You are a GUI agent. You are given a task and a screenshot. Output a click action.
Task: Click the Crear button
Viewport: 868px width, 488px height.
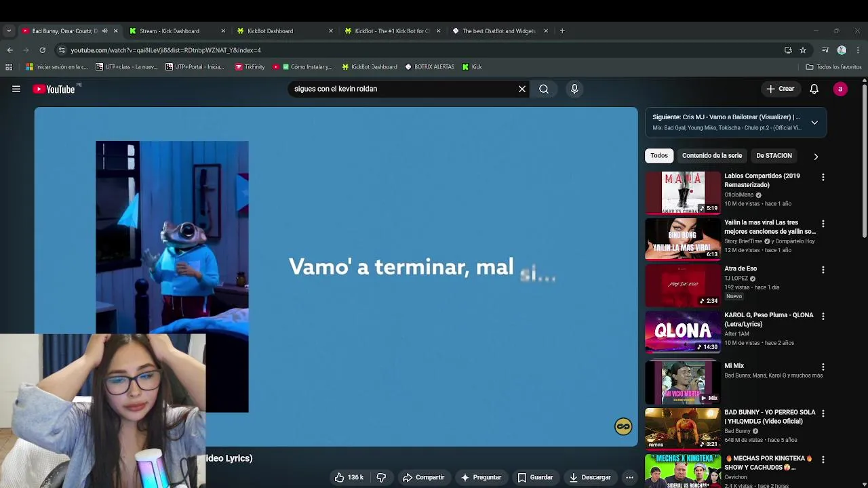point(781,89)
